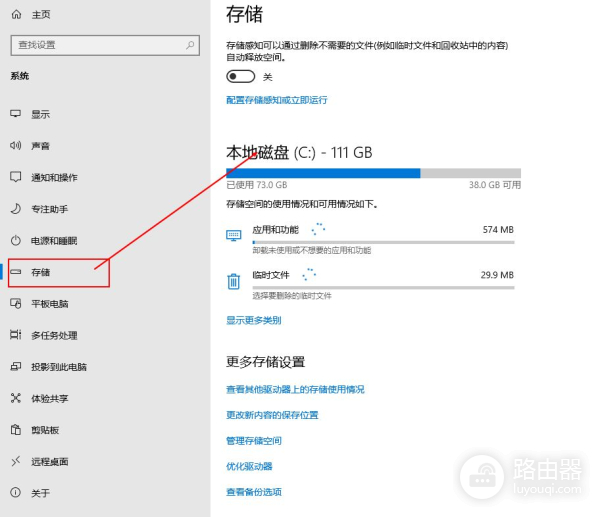
Task: Click the C: drive usage bar
Action: click(x=373, y=173)
